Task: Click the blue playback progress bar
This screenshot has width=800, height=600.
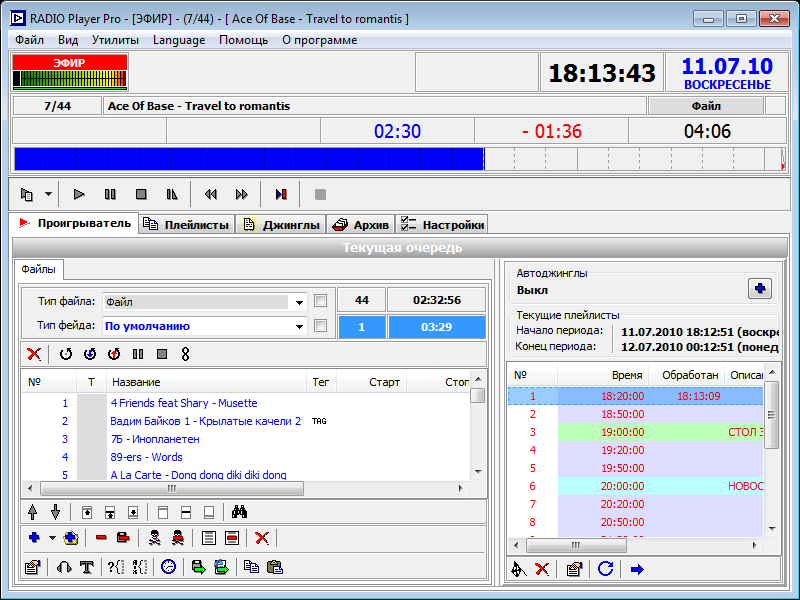Action: pos(250,159)
